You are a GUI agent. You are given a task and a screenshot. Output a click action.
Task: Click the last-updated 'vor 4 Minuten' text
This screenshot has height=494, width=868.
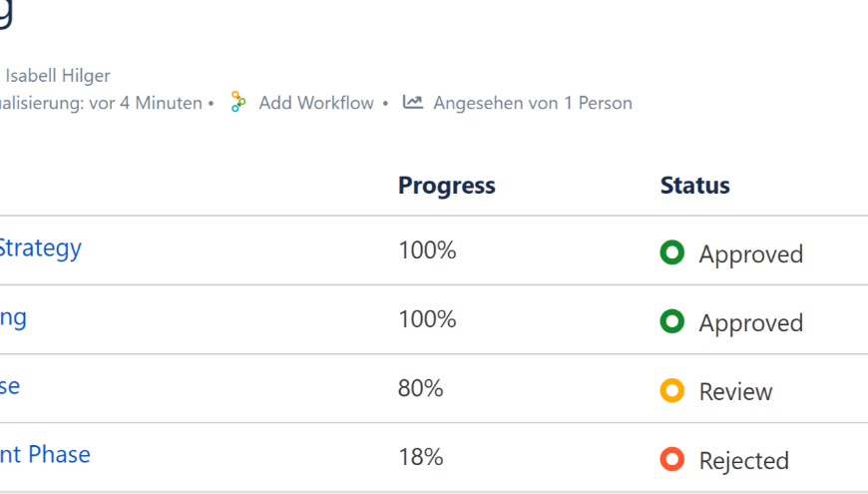(145, 103)
